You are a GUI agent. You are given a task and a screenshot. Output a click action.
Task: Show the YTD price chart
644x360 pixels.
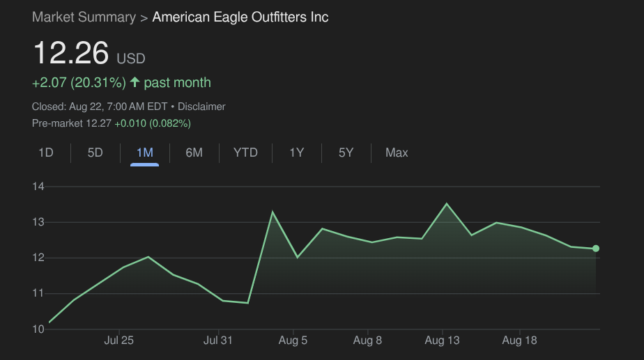click(245, 152)
